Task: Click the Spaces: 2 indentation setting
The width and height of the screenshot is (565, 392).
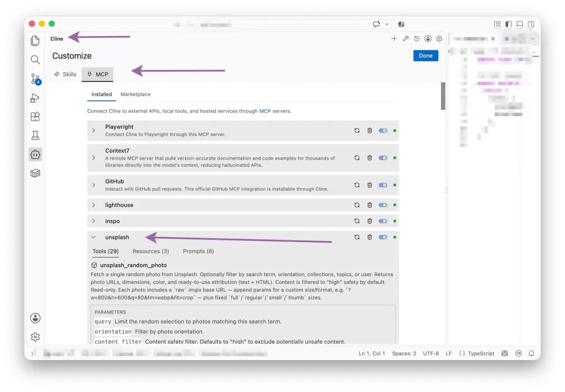Action: (x=404, y=354)
